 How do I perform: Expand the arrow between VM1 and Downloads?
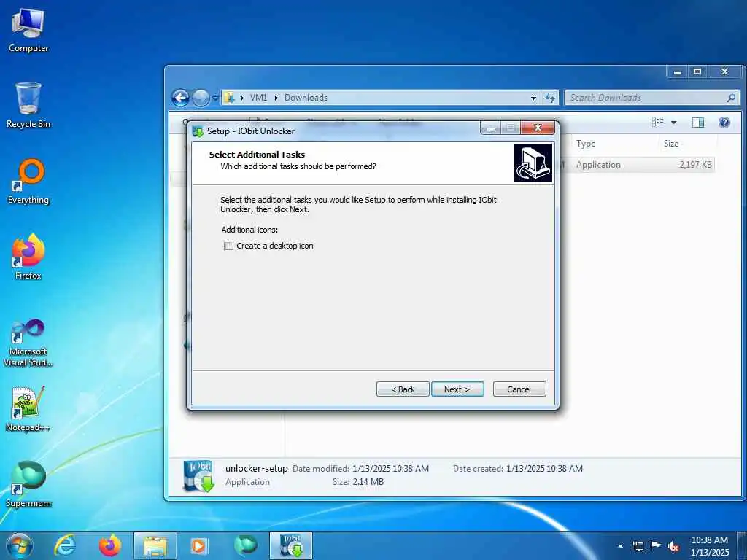(276, 98)
